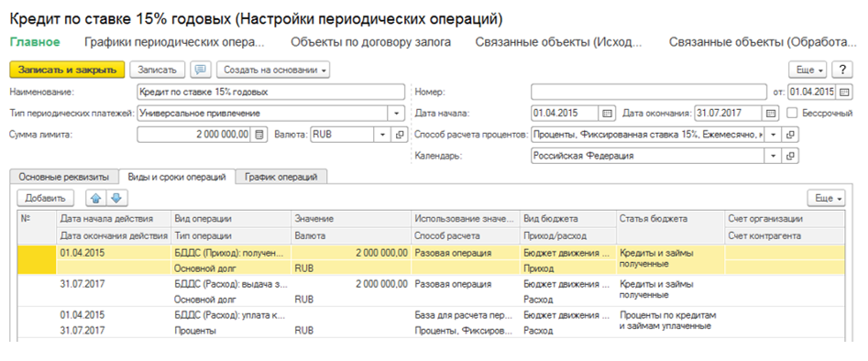Click База для расчета пер... cell

[x=466, y=315]
